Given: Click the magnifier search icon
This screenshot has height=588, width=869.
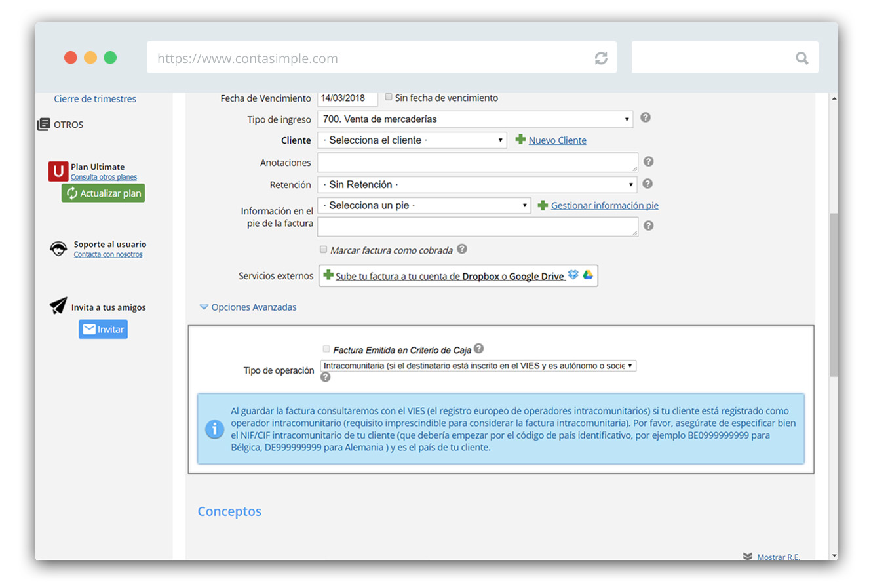Looking at the screenshot, I should 801,58.
